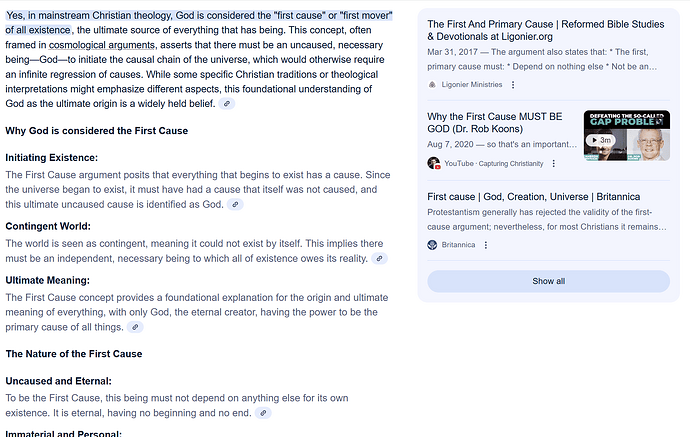This screenshot has width=690, height=437.
Task: Click the 3m play badge on the video thumbnail
Action: pyautogui.click(x=600, y=140)
